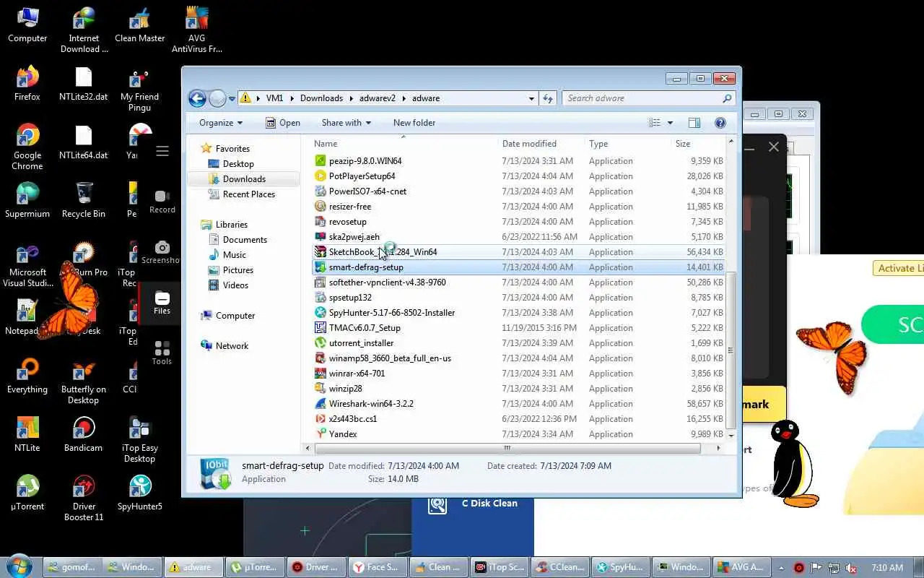
Task: Select the winamp58 installer file icon
Action: (321, 358)
